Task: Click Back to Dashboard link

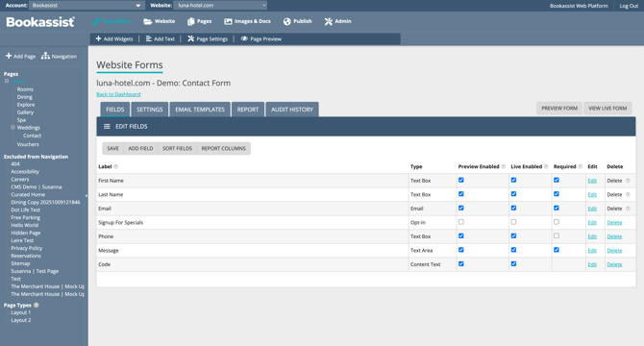Action: [x=118, y=94]
